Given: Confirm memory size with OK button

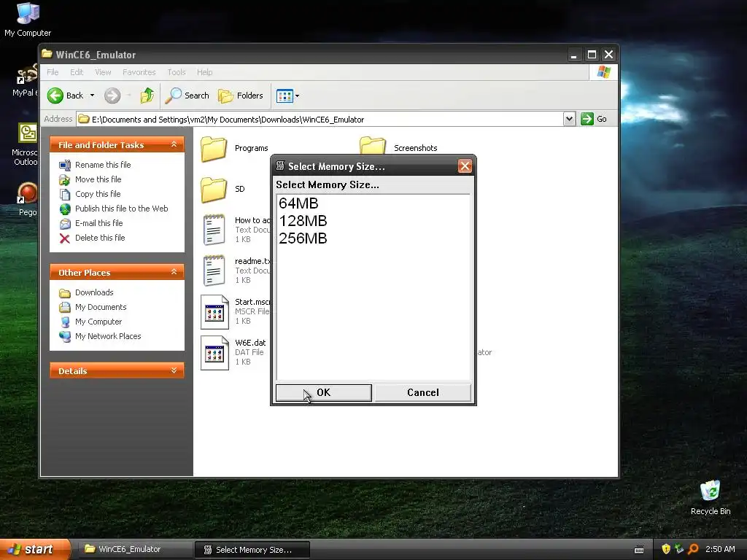Looking at the screenshot, I should [323, 392].
